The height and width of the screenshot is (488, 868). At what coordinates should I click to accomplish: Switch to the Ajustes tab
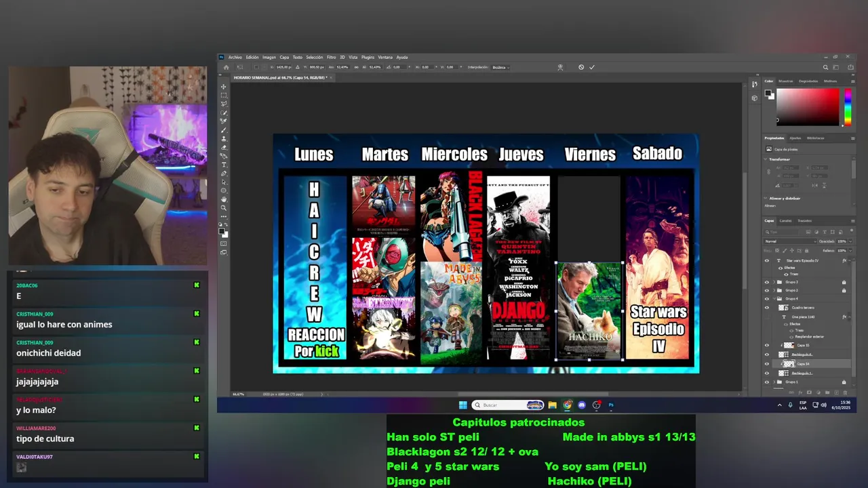795,138
